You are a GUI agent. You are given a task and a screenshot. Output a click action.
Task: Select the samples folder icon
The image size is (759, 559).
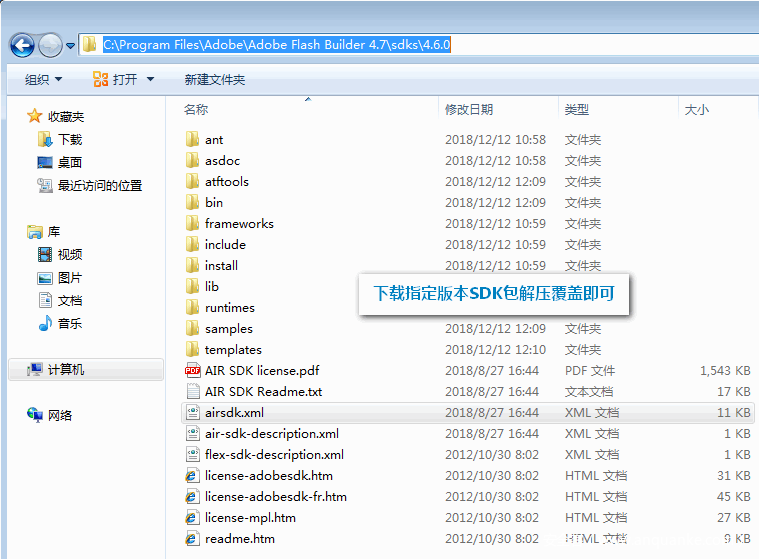tap(192, 329)
